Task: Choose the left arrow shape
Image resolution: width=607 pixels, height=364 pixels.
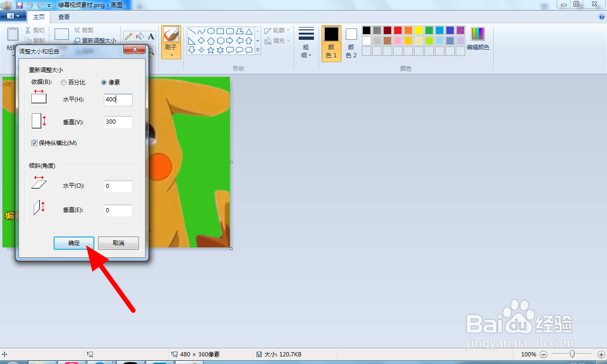Action: point(239,41)
